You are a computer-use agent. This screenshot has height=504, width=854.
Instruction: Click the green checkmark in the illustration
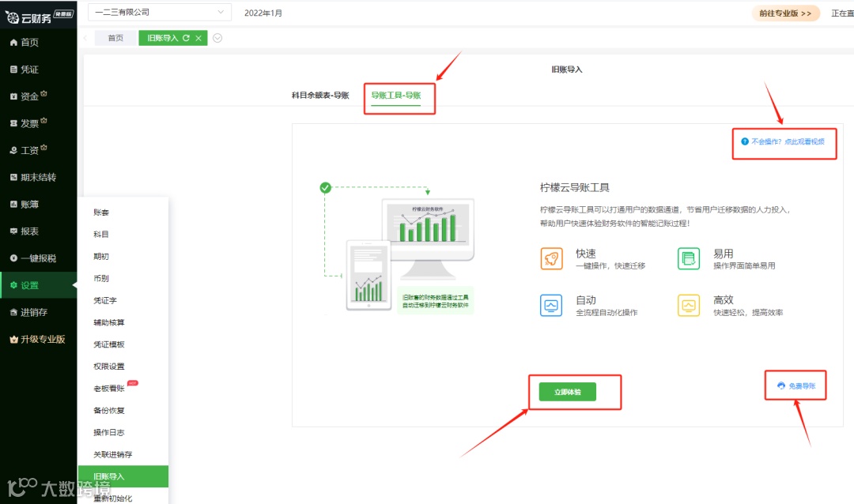[x=325, y=188]
